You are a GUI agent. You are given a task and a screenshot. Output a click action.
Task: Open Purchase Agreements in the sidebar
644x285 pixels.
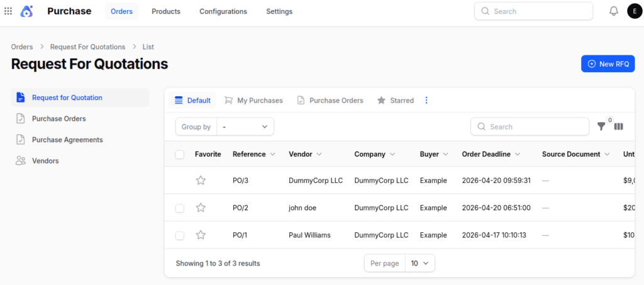tap(80, 140)
